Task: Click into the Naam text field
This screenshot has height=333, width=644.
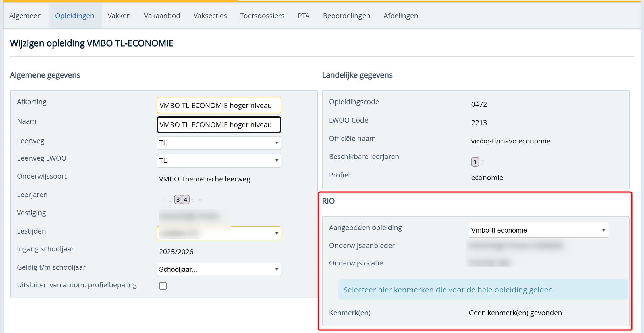Action: 219,125
